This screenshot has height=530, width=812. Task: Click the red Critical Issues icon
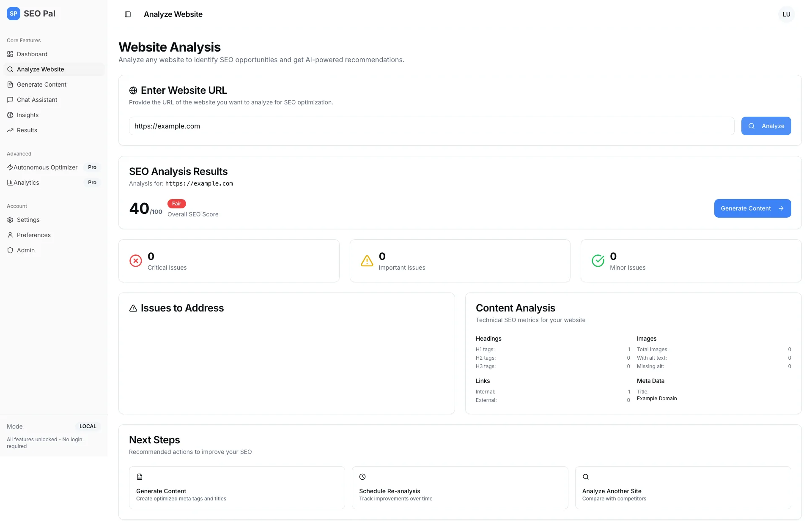click(136, 261)
